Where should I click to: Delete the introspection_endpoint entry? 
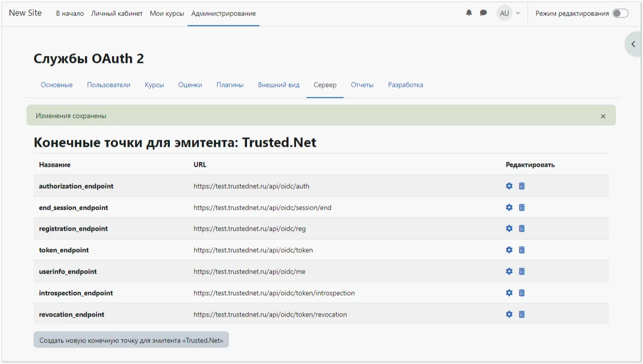[x=521, y=293]
